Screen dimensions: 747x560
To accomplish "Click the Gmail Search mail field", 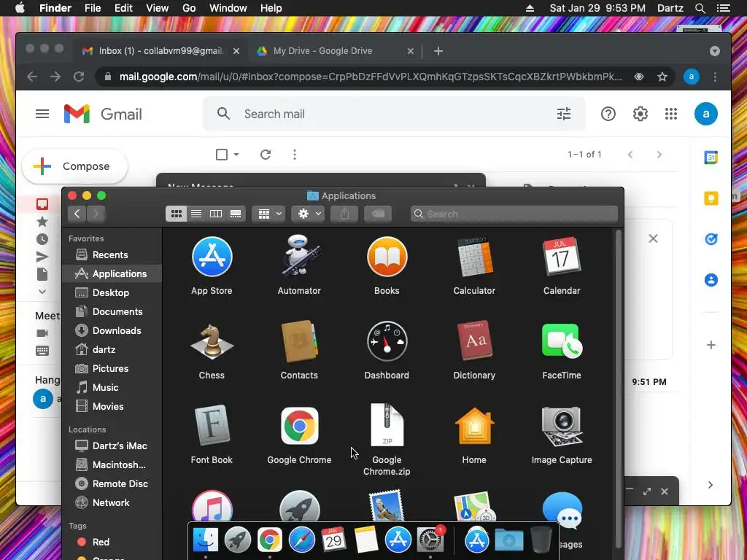I will pos(393,114).
